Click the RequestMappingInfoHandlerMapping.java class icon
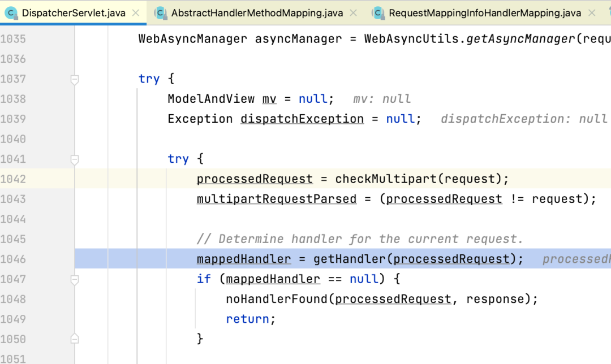Viewport: 611px width, 364px height. click(x=378, y=12)
